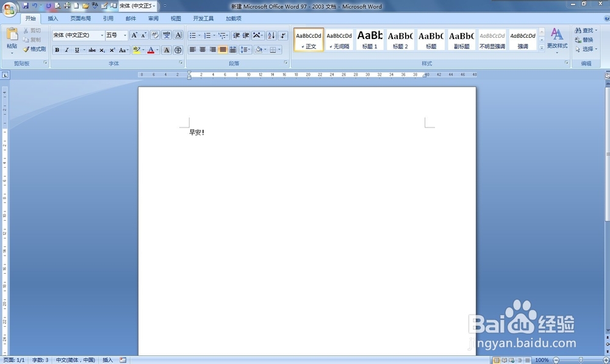Insert enclosed character (字 in circle)
610x364 pixels.
tap(178, 50)
